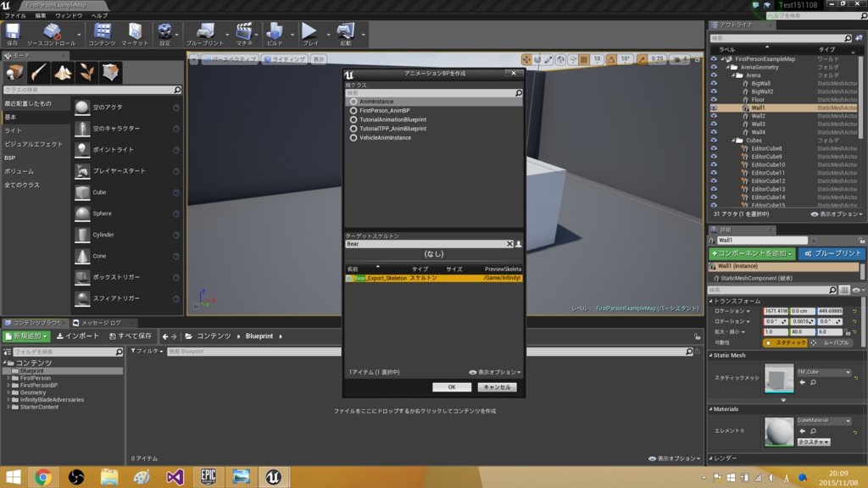Viewport: 868px width, 488px height.
Task: Click the Sphere actor icon
Action: click(x=82, y=213)
